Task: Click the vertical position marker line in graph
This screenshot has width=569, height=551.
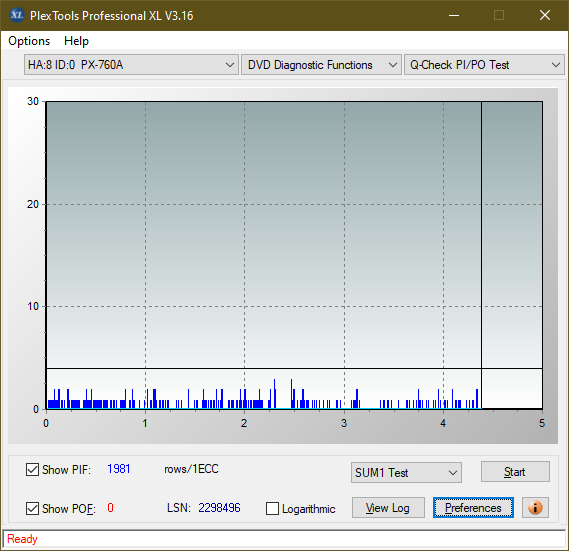Action: (482, 255)
